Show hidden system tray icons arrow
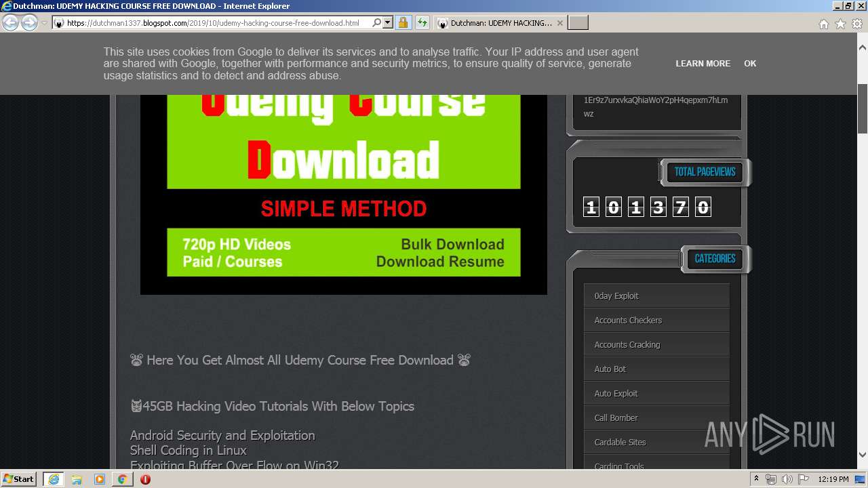 [756, 479]
